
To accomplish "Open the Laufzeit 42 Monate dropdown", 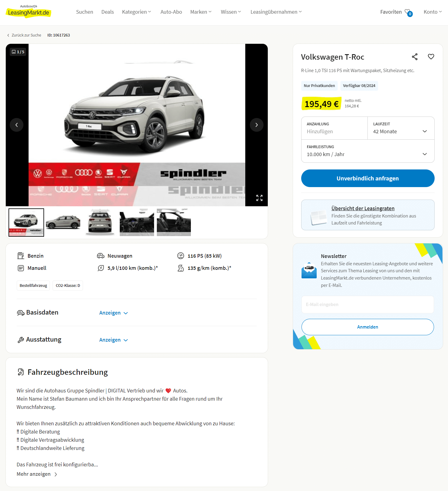I will 401,128.
